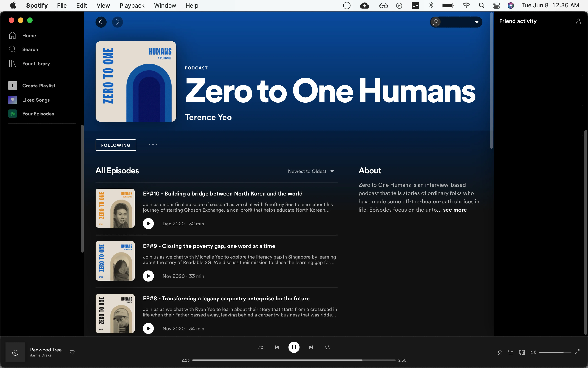Open EP#9 episode title link
The image size is (588, 368).
[209, 246]
